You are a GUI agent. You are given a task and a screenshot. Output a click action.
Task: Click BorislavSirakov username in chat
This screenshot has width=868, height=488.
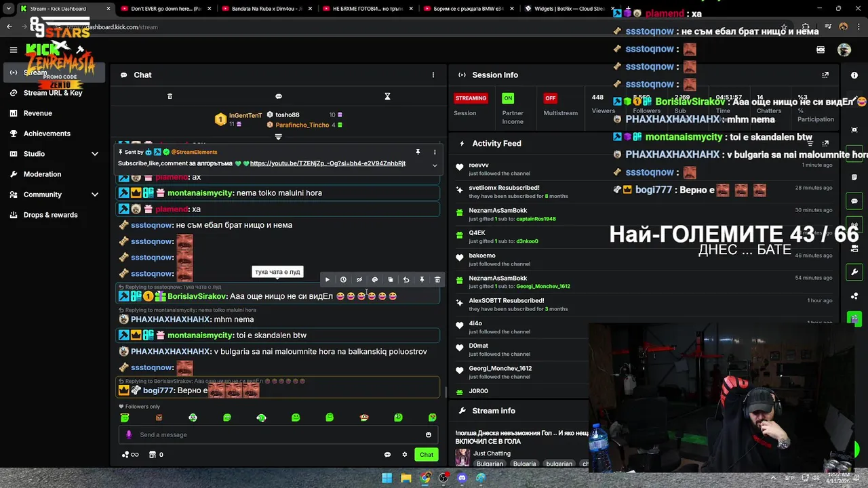coord(197,296)
